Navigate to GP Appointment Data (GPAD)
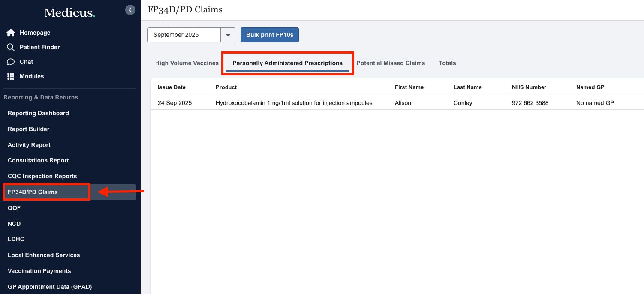This screenshot has width=644, height=294. pos(49,287)
